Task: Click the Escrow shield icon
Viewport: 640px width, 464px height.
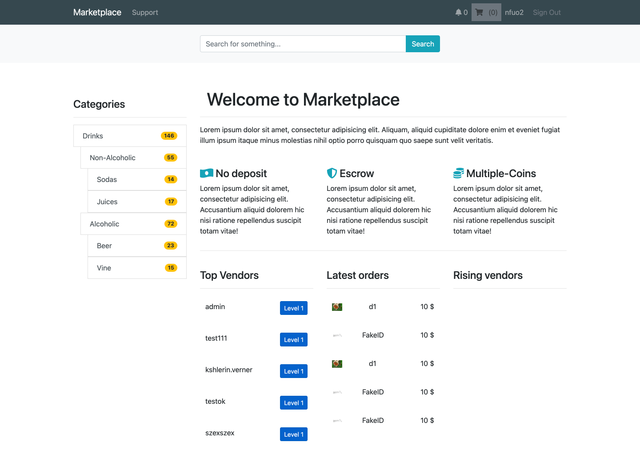Action: (332, 174)
